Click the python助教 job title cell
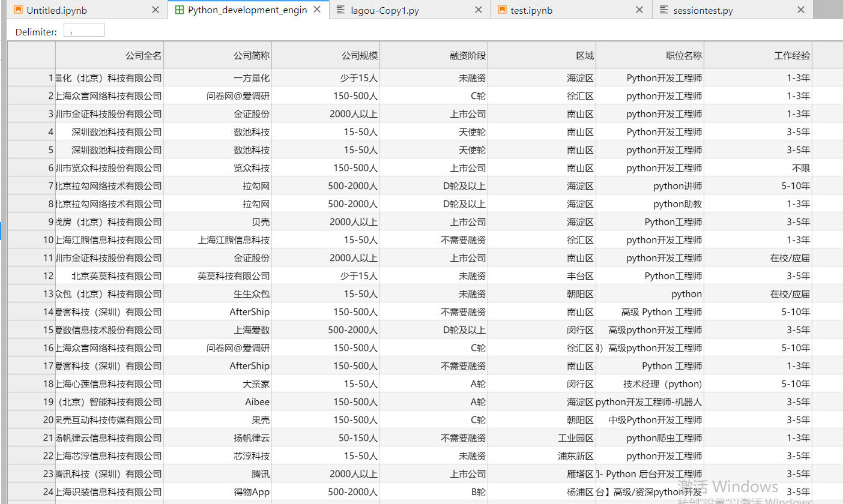This screenshot has width=843, height=504. click(650, 204)
